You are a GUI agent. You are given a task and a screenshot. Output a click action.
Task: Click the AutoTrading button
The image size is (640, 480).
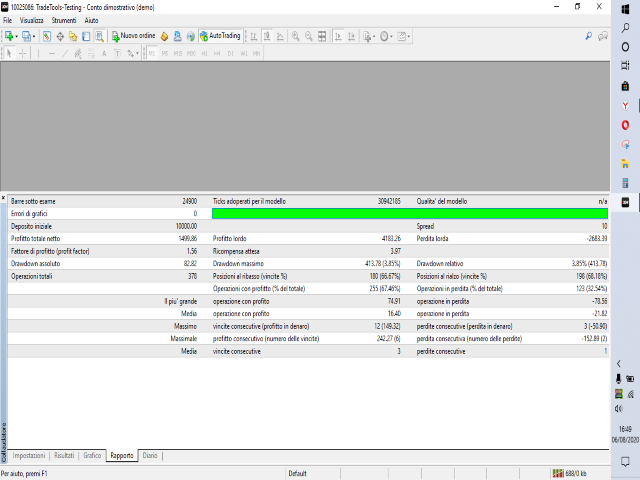220,36
